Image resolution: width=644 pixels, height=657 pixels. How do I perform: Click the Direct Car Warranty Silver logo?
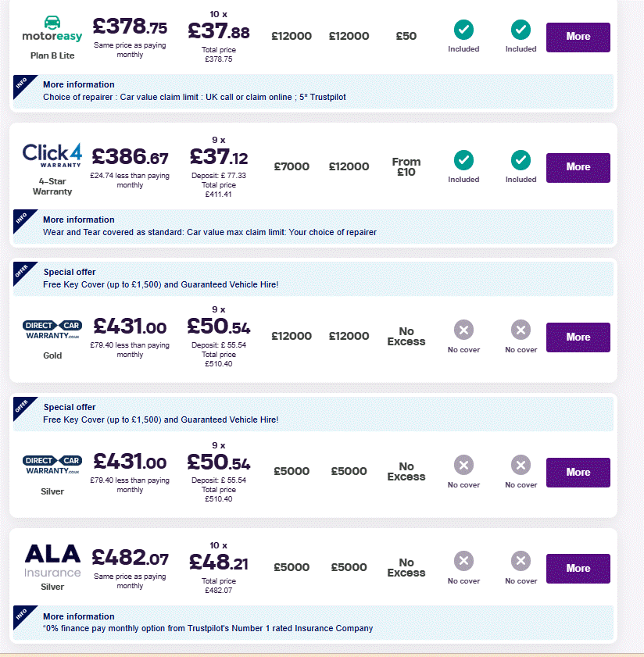click(52, 465)
